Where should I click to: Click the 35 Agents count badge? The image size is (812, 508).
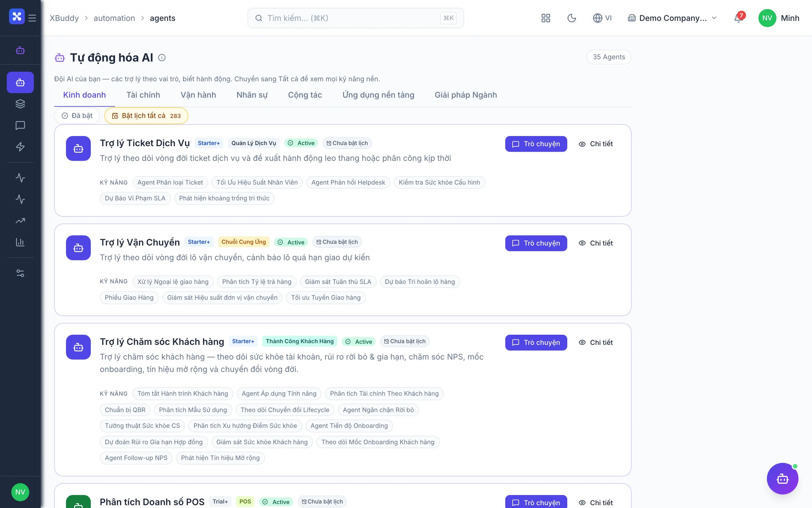[609, 57]
